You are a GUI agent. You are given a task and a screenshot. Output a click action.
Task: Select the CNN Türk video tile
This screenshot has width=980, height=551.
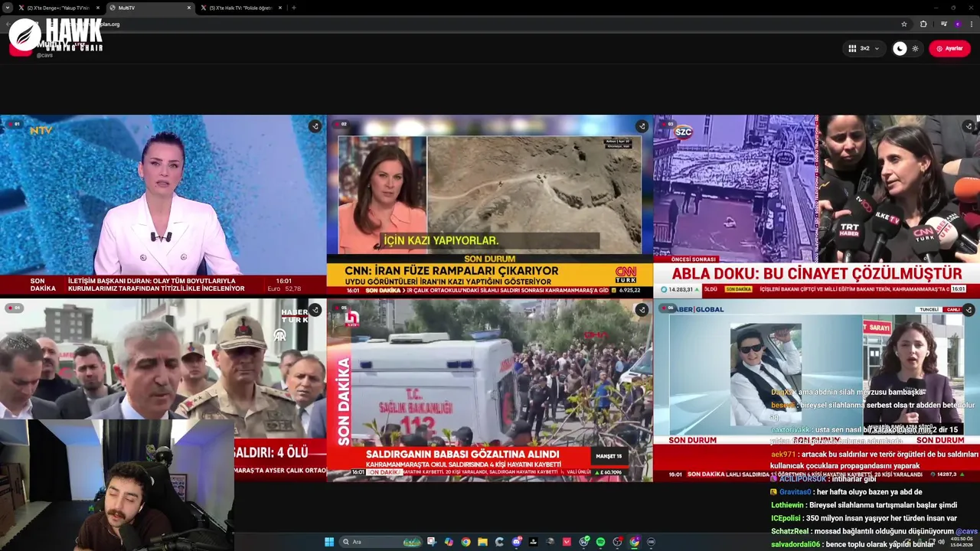[490, 205]
